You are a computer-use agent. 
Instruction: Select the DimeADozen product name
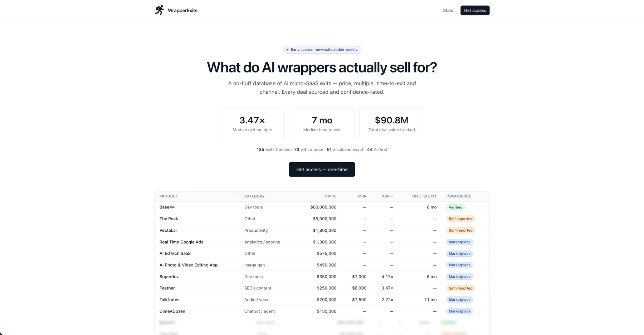tap(172, 311)
